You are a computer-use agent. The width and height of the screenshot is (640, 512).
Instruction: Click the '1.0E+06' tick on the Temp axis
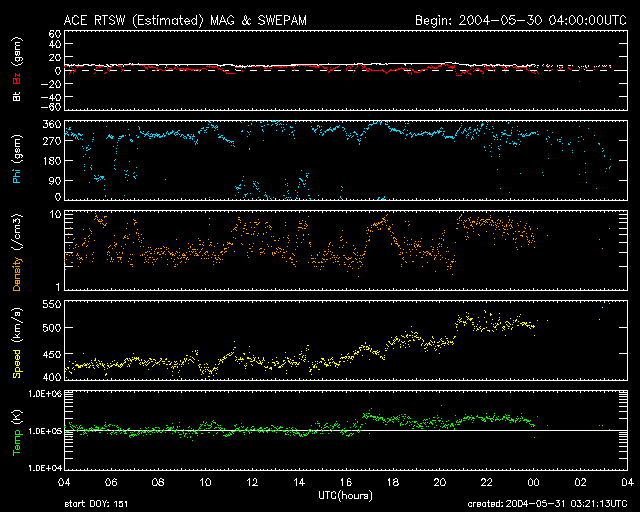point(45,394)
